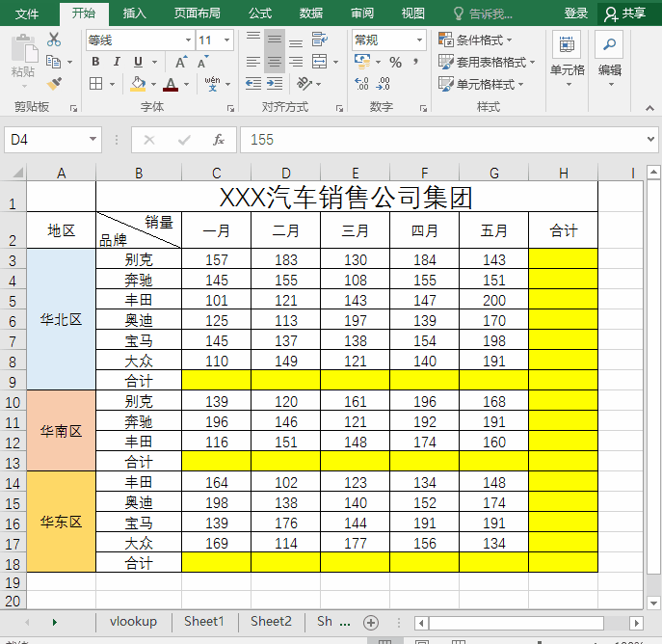Open 文件 File menu
The image size is (662, 644).
coord(27,13)
